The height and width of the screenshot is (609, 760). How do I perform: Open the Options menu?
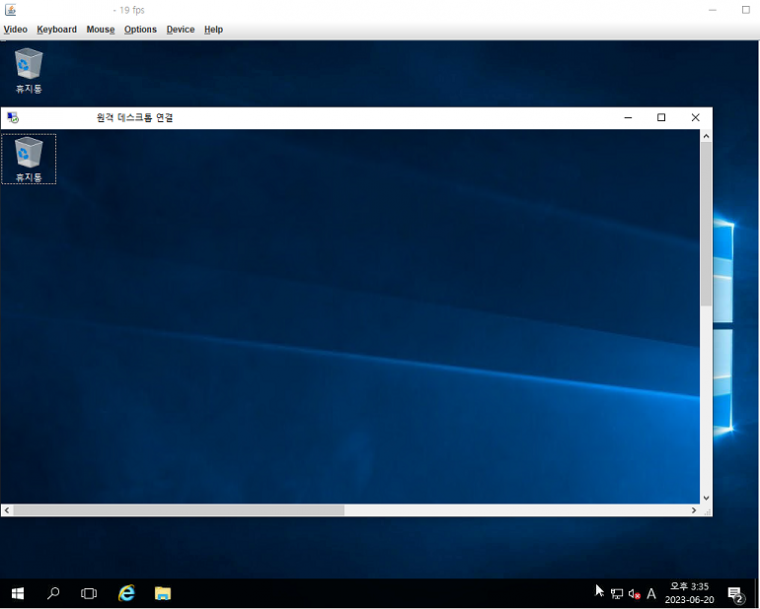pos(140,30)
